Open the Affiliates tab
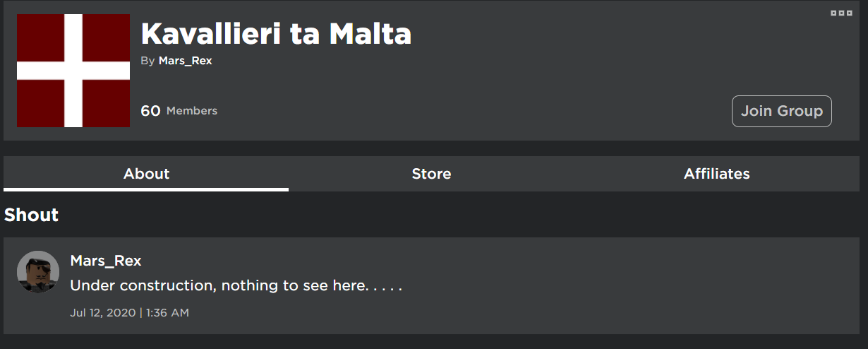This screenshot has height=349, width=868. [716, 174]
